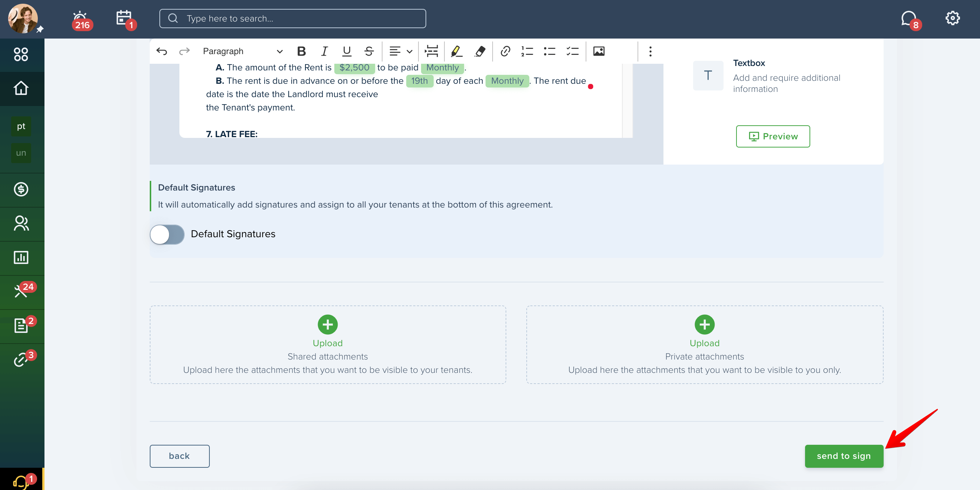Select the 'un' sidebar item

[x=21, y=153]
